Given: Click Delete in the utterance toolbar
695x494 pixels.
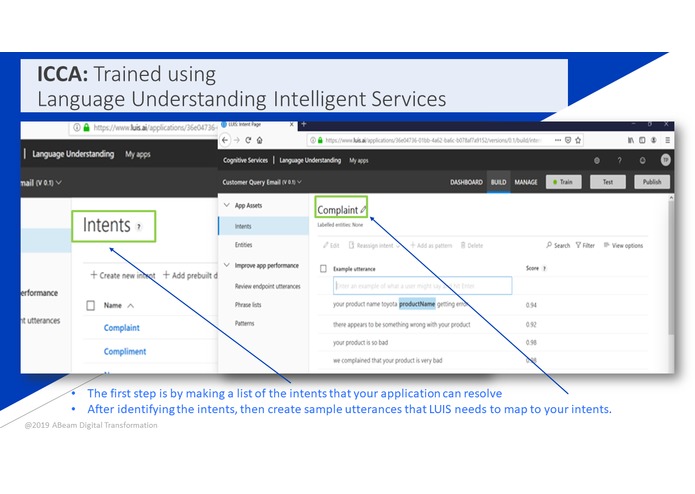Looking at the screenshot, I should click(472, 245).
